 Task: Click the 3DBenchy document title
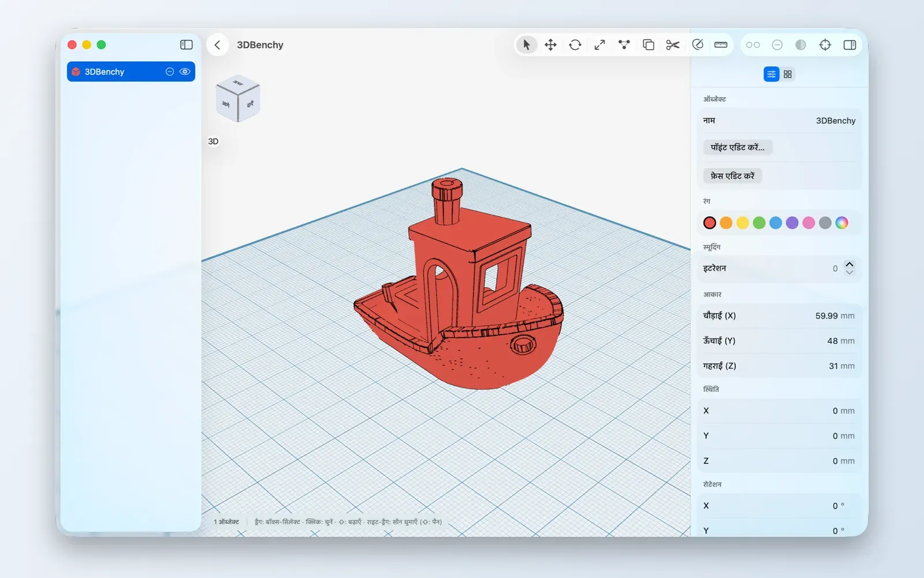click(260, 45)
